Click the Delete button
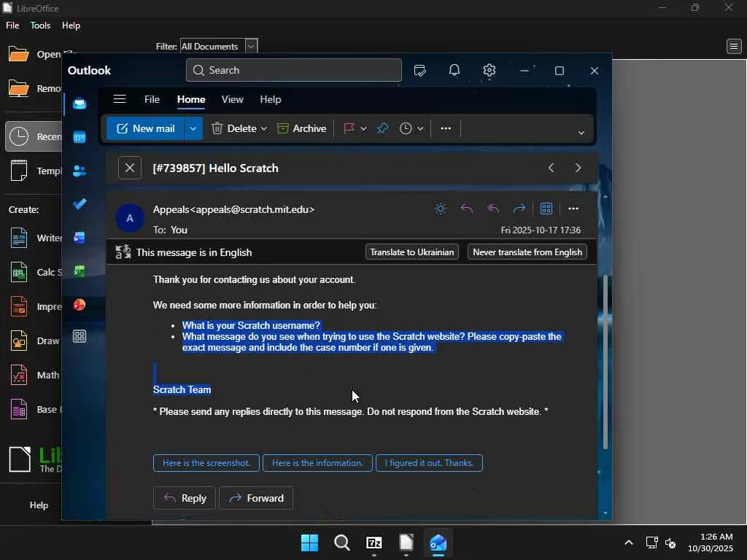Screen dimensions: 747x560 234,128
